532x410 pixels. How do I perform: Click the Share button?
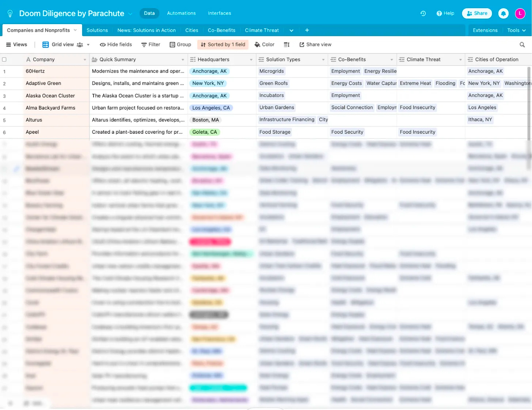(477, 14)
